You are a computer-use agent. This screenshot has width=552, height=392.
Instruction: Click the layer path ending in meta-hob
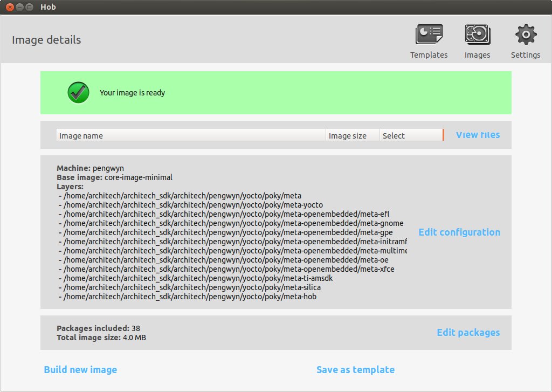click(x=187, y=296)
